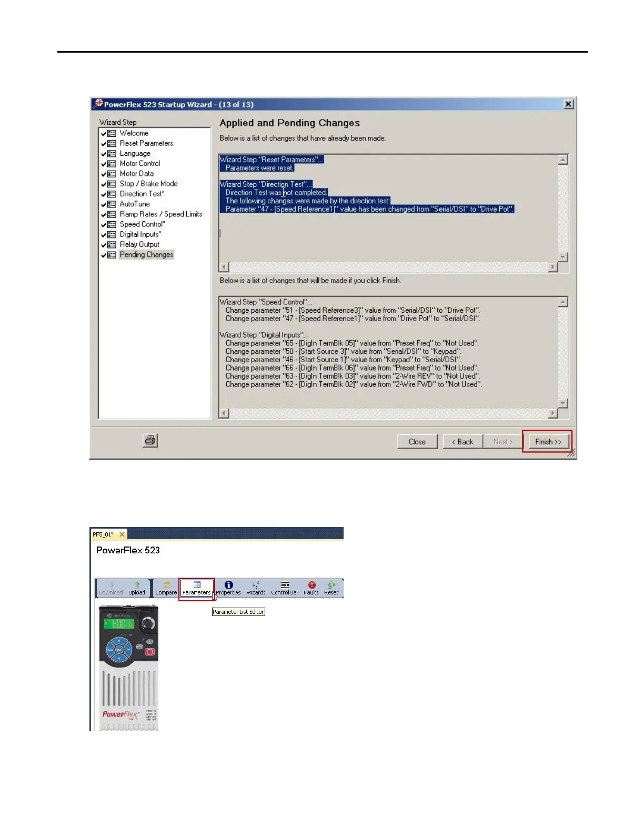Select the Welcome wizard step
644x834 pixels.
pyautogui.click(x=134, y=133)
